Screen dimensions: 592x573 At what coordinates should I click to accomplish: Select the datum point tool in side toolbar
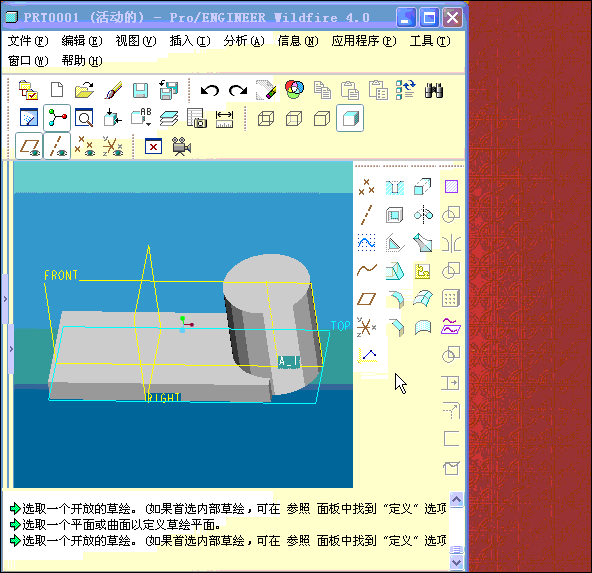tap(366, 187)
